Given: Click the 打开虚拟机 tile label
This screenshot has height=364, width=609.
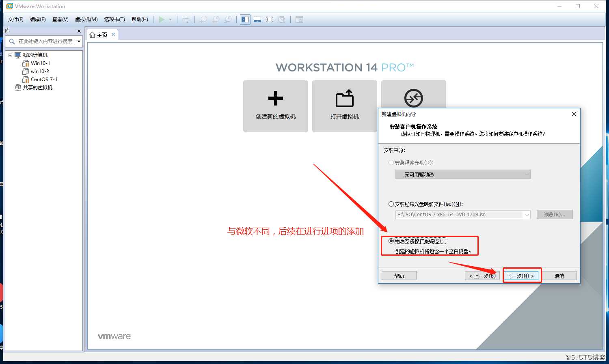Looking at the screenshot, I should (345, 116).
